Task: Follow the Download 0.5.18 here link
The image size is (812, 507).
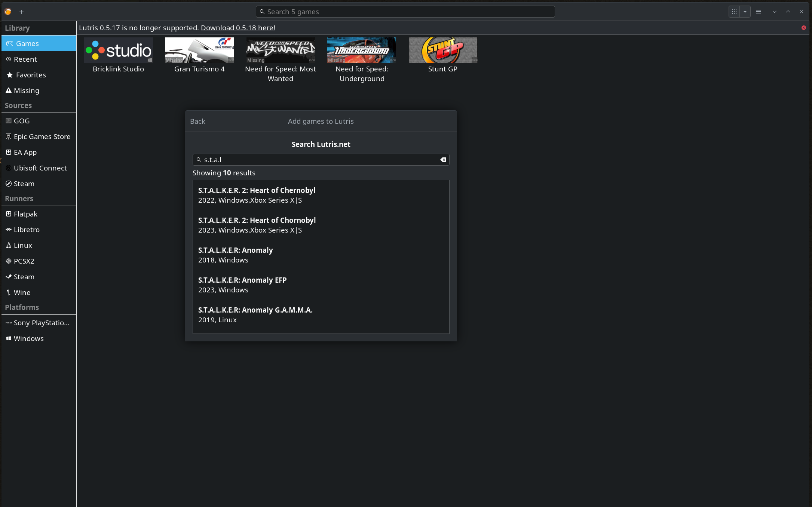Action: [238, 28]
